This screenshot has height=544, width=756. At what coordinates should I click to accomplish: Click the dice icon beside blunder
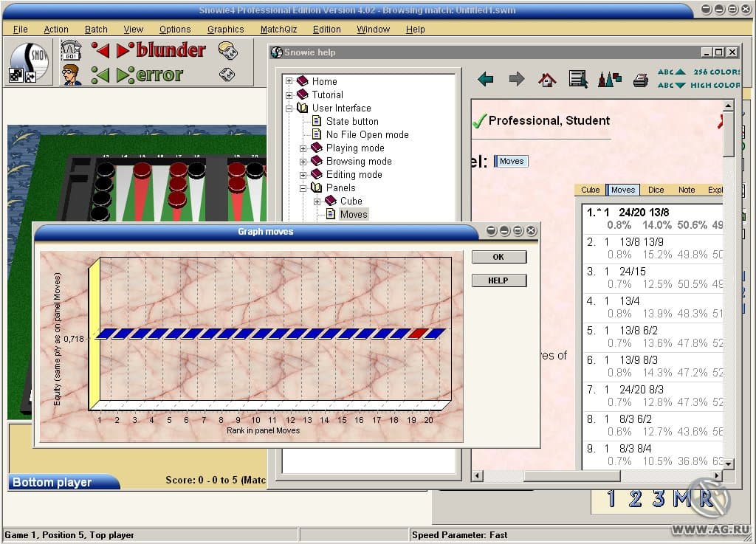point(227,51)
